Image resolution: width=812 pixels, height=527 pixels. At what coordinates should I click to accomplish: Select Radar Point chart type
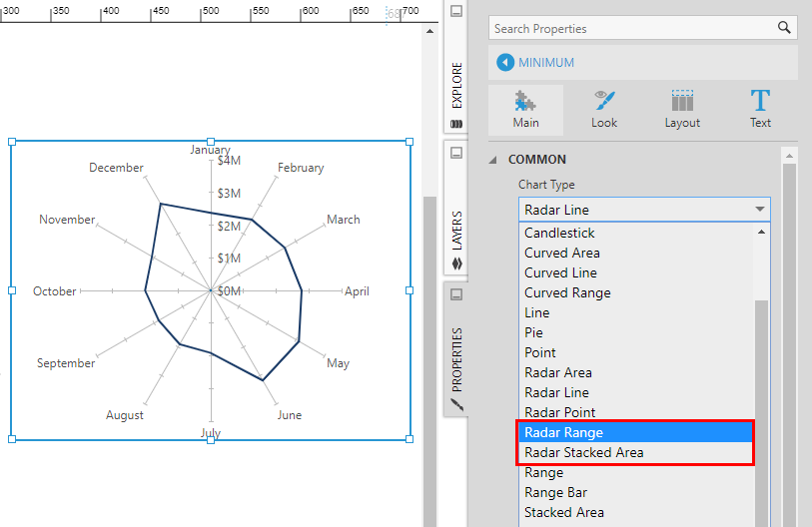coord(636,412)
